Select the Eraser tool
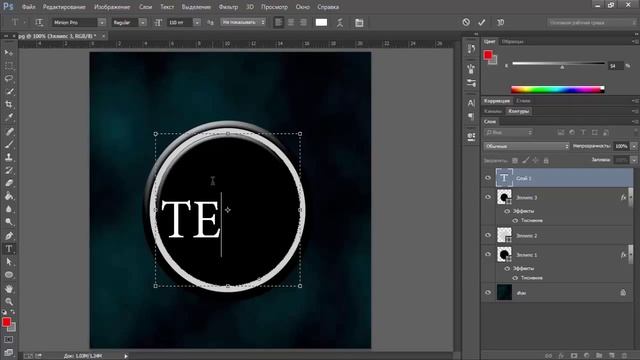The width and height of the screenshot is (640, 360). pyautogui.click(x=9, y=183)
